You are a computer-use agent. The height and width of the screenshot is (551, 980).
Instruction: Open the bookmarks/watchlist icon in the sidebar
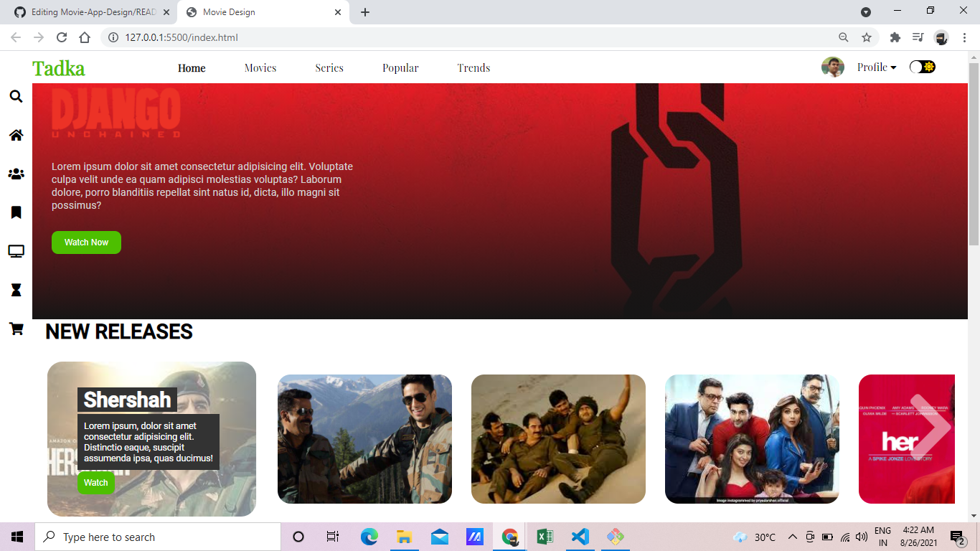click(x=16, y=212)
